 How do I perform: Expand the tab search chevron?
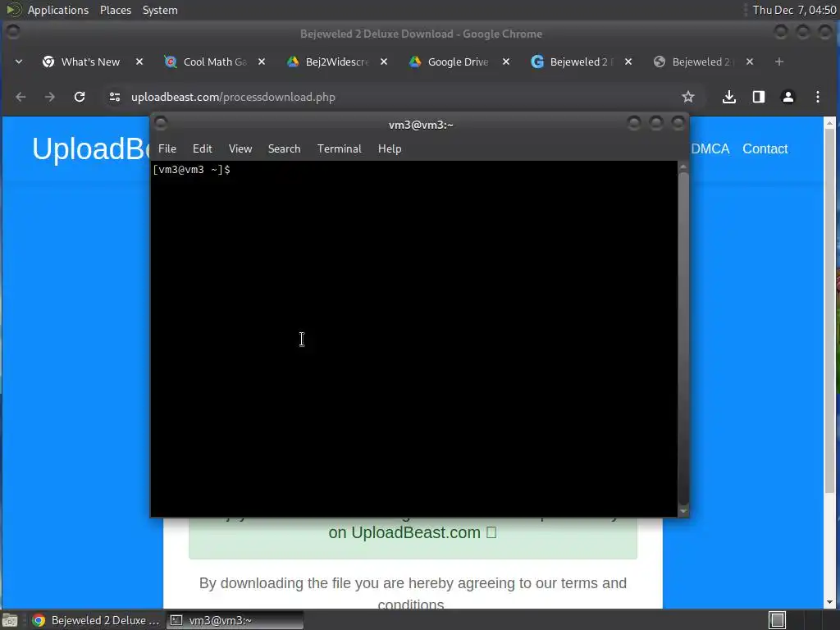point(19,62)
